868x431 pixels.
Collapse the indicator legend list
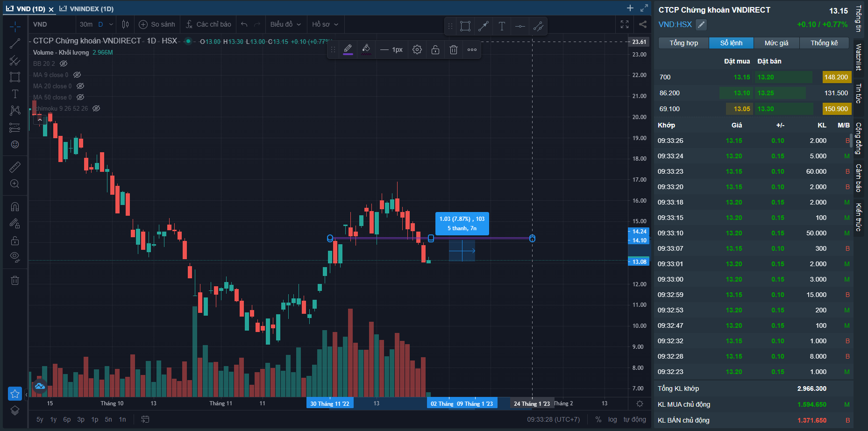[x=40, y=120]
